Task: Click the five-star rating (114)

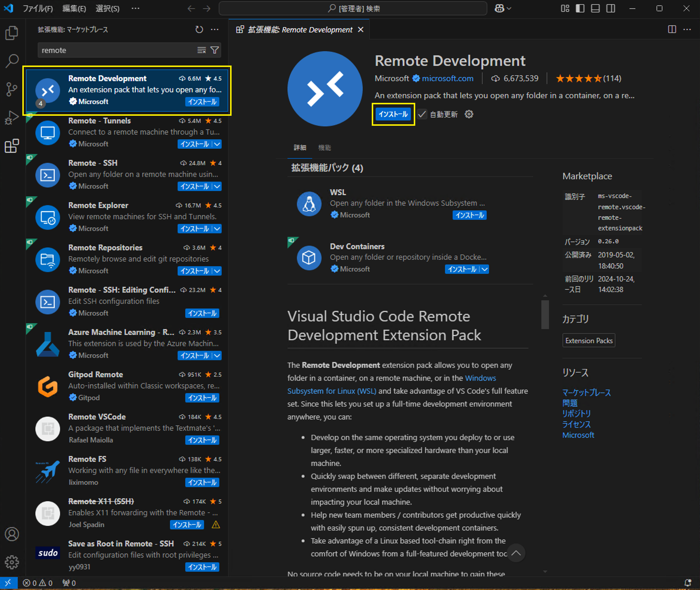Action: [588, 78]
